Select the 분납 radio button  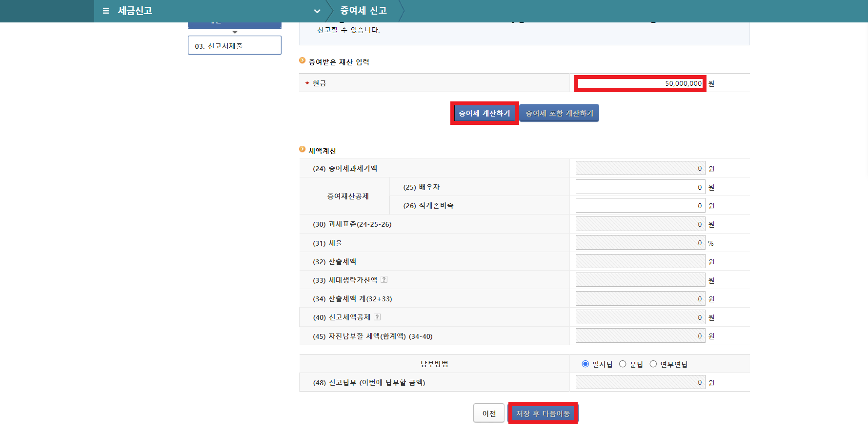coord(623,364)
